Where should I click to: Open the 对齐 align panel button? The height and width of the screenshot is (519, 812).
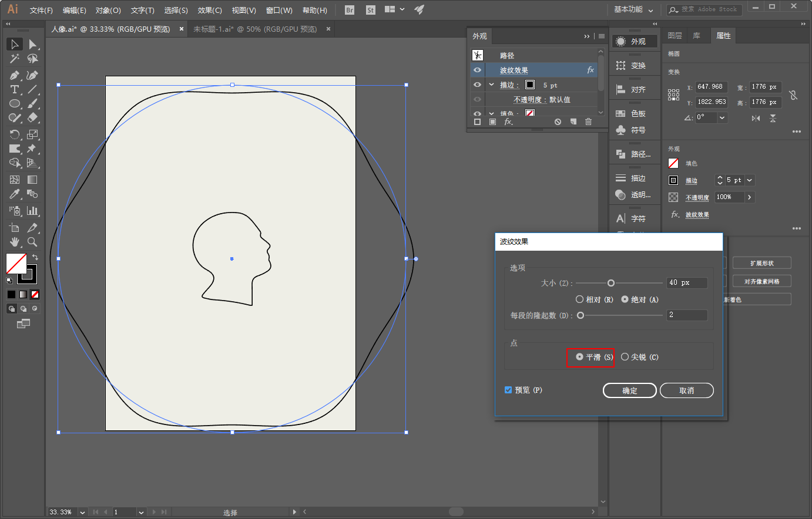[635, 89]
